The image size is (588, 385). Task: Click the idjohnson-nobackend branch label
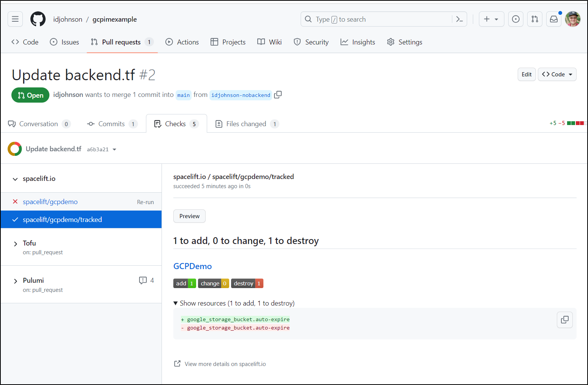(241, 95)
